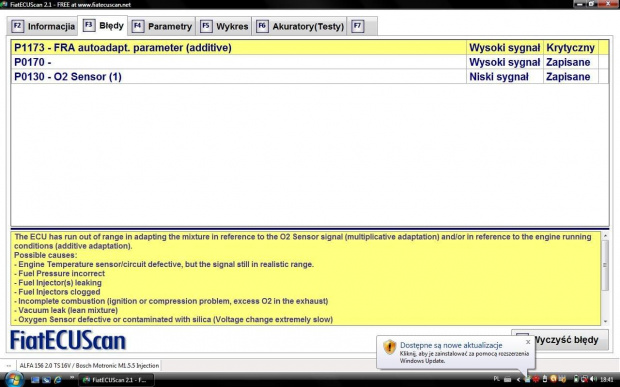Launch Internet Explorer from quick launch
Viewport: 620px width, 387px height.
[x=58, y=380]
